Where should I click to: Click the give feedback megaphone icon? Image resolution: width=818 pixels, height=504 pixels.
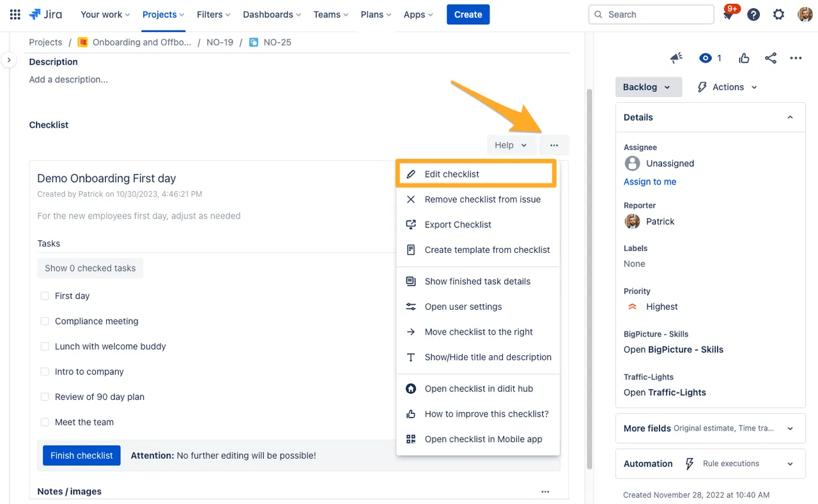[676, 58]
